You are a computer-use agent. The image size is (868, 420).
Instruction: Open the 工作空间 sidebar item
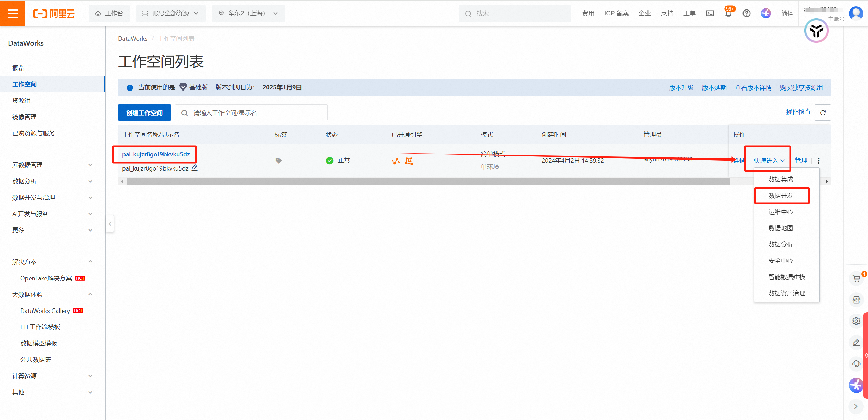pyautogui.click(x=24, y=84)
